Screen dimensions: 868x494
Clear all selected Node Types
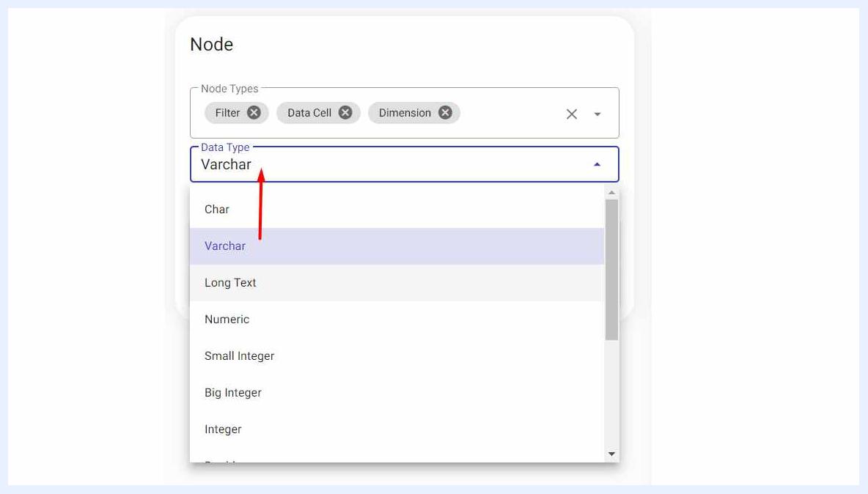click(572, 114)
